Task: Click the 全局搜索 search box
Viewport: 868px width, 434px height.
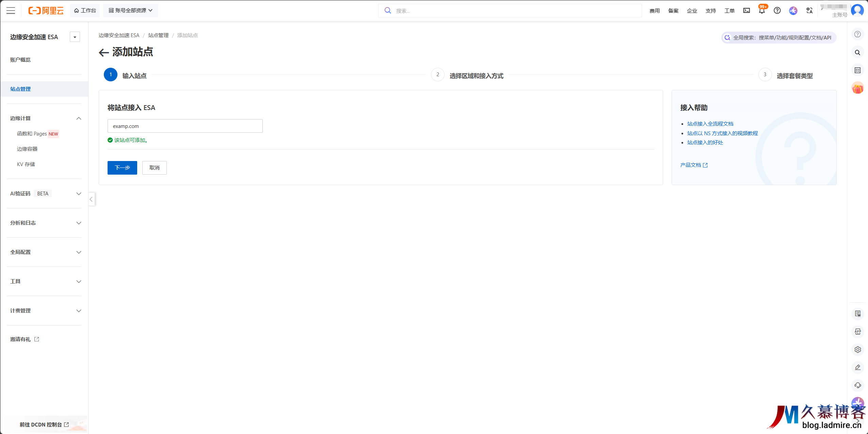Action: [779, 37]
